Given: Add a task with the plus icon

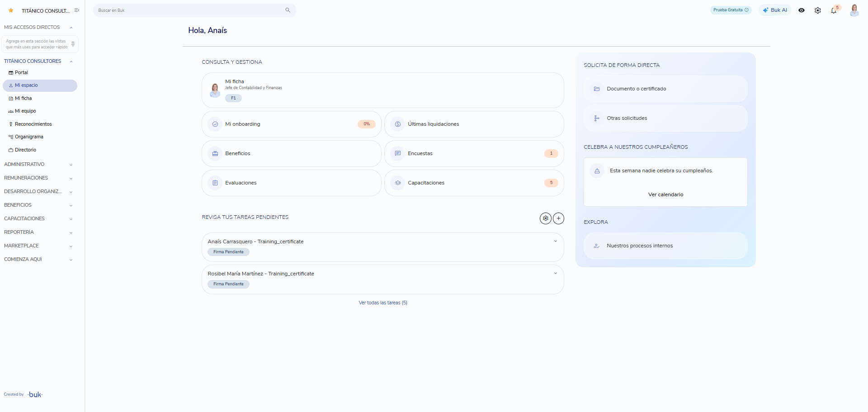Looking at the screenshot, I should click(x=559, y=218).
